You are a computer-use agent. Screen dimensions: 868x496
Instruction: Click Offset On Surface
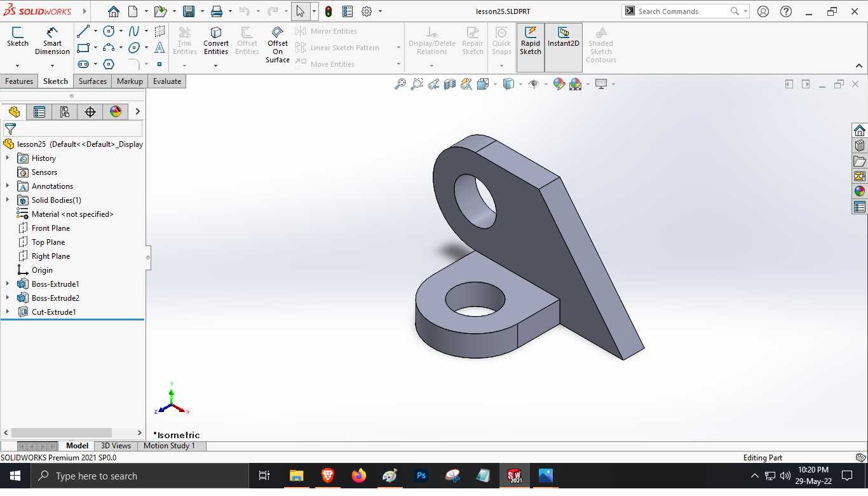[x=278, y=45]
